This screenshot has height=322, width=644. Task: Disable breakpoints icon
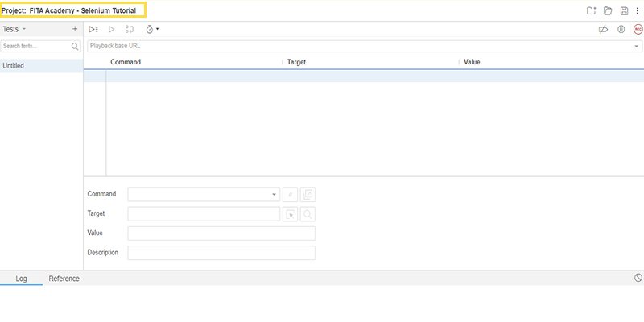click(603, 29)
